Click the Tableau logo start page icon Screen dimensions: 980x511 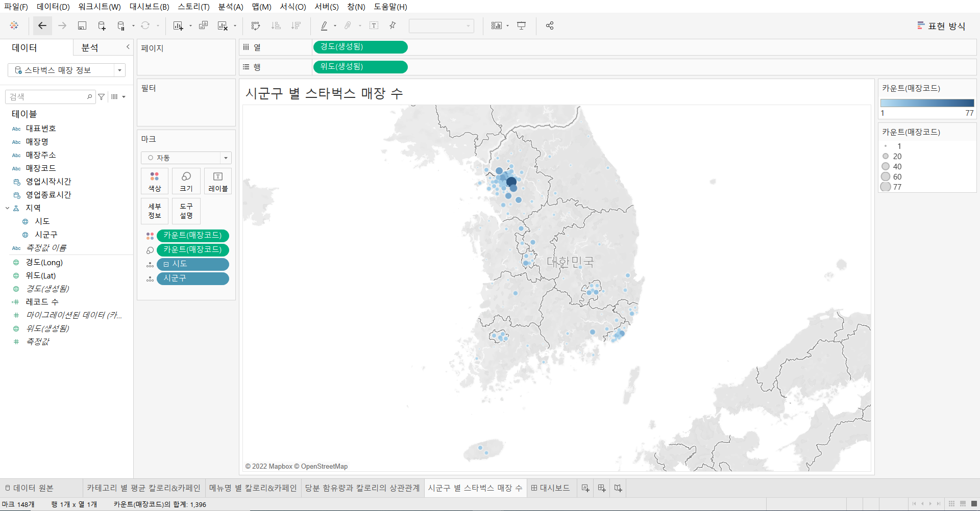pos(14,25)
